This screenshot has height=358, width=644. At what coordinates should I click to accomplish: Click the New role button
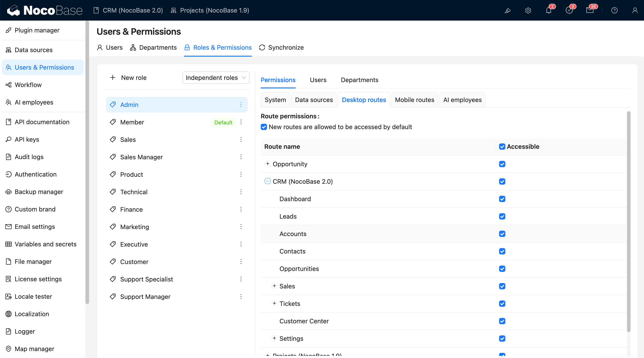(128, 78)
